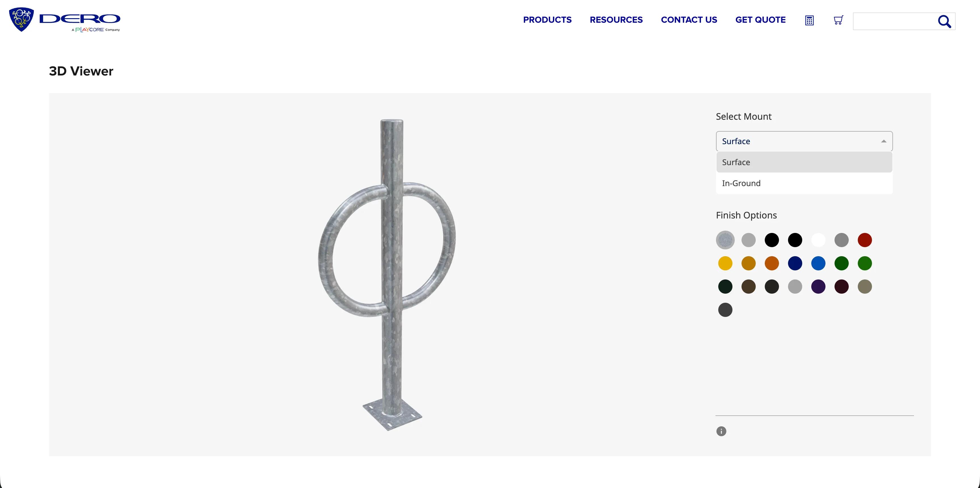
Task: Open the shopping cart
Action: (838, 20)
